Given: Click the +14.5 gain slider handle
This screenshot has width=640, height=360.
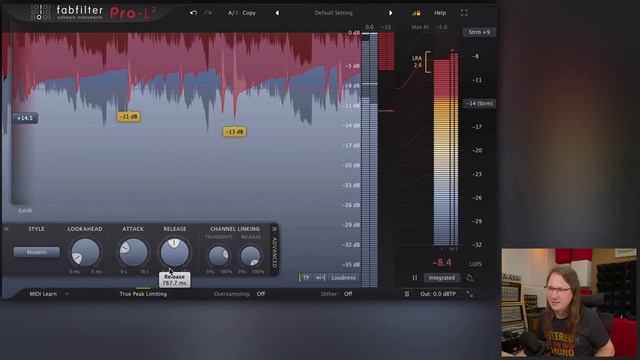Looking at the screenshot, I should pos(25,118).
